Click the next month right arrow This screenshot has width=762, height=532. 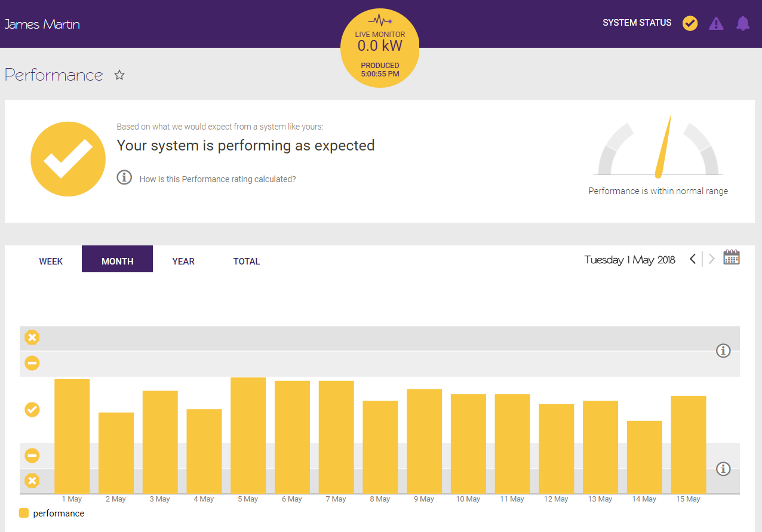click(x=712, y=259)
